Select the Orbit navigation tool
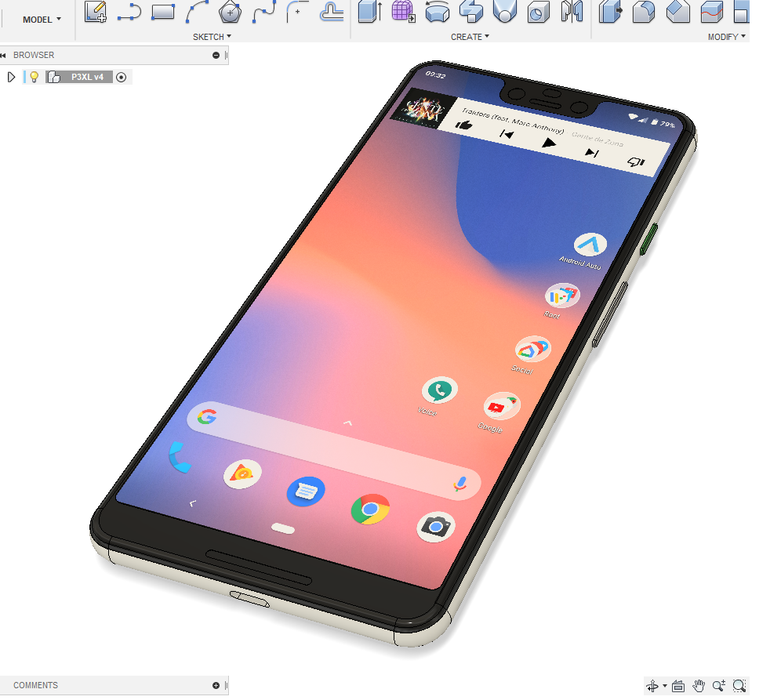 point(652,686)
